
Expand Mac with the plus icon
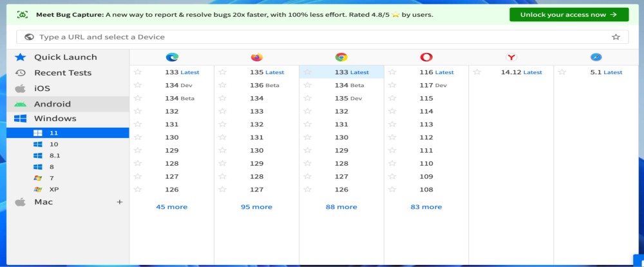(120, 202)
